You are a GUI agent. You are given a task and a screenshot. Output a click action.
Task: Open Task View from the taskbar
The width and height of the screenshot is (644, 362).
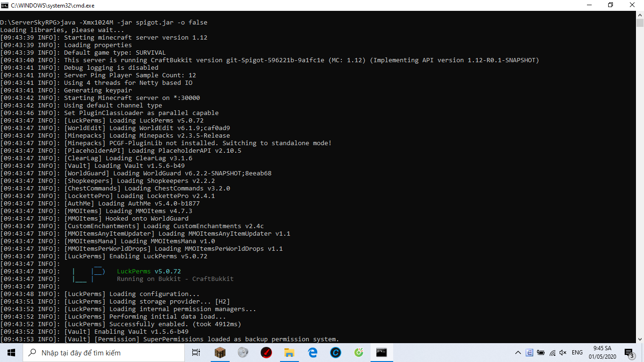pos(196,353)
